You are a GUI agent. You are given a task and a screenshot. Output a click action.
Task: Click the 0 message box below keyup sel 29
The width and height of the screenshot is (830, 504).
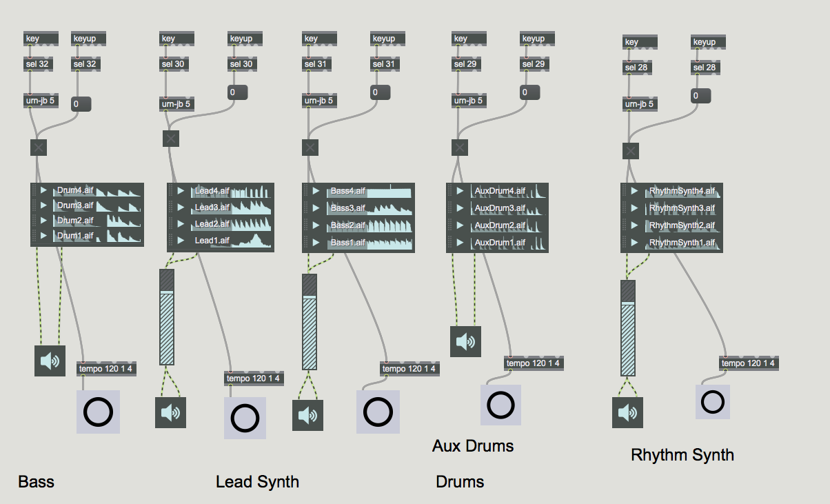point(530,92)
